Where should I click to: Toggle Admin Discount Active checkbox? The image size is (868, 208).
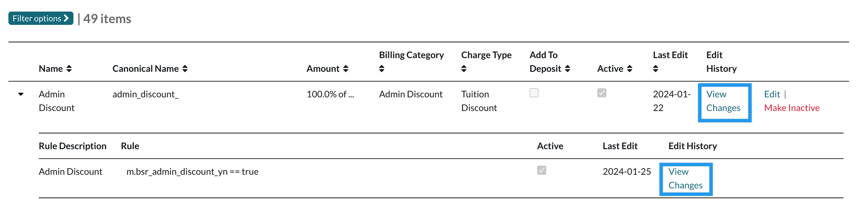(x=602, y=93)
